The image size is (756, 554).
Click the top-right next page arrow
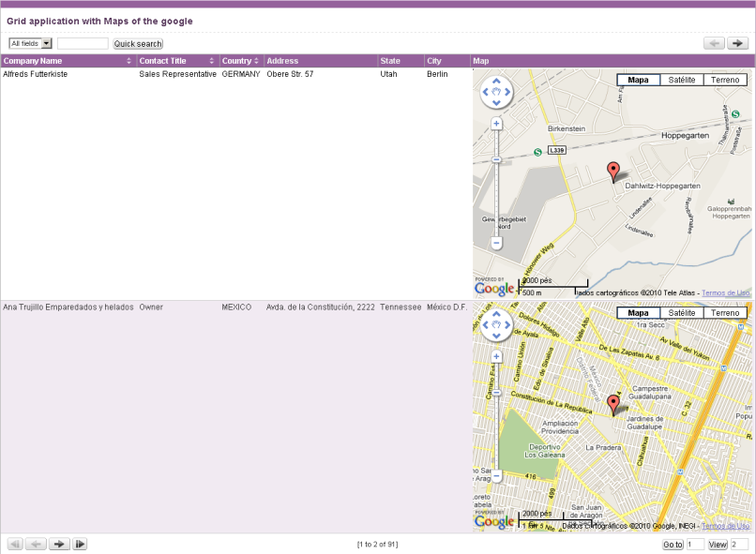[737, 43]
